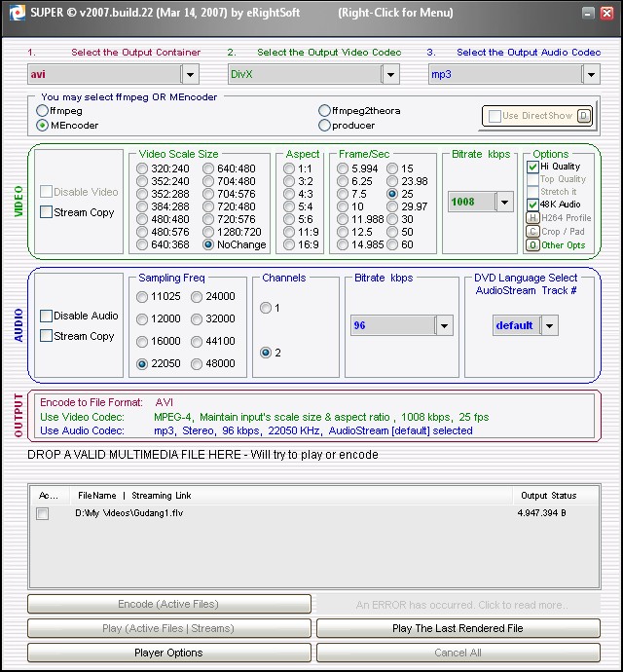Toggle the Top Quality checkbox
Image resolution: width=623 pixels, height=672 pixels.
coord(532,179)
